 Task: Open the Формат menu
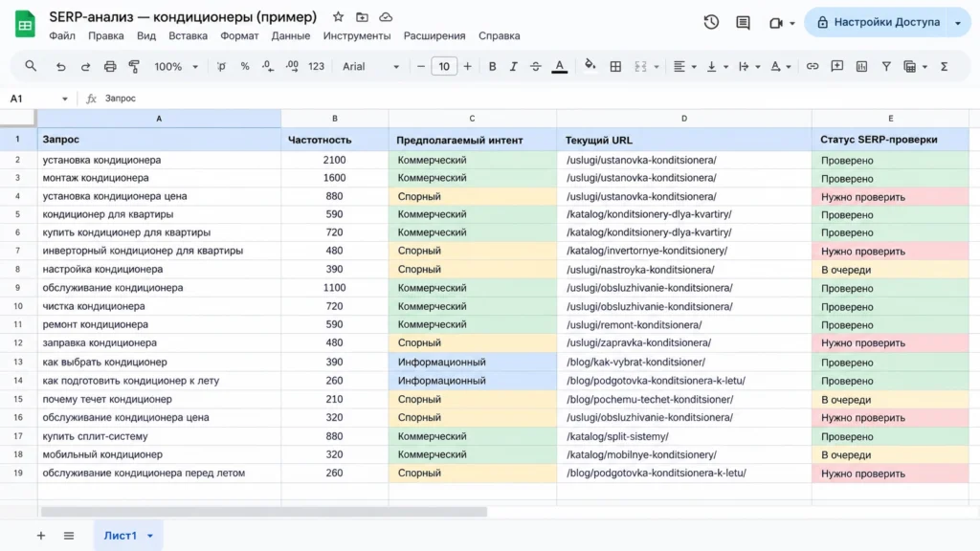point(238,35)
